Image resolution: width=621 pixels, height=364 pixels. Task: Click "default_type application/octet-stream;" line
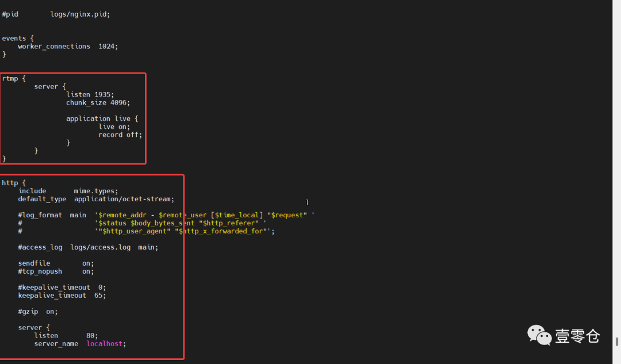pyautogui.click(x=95, y=199)
